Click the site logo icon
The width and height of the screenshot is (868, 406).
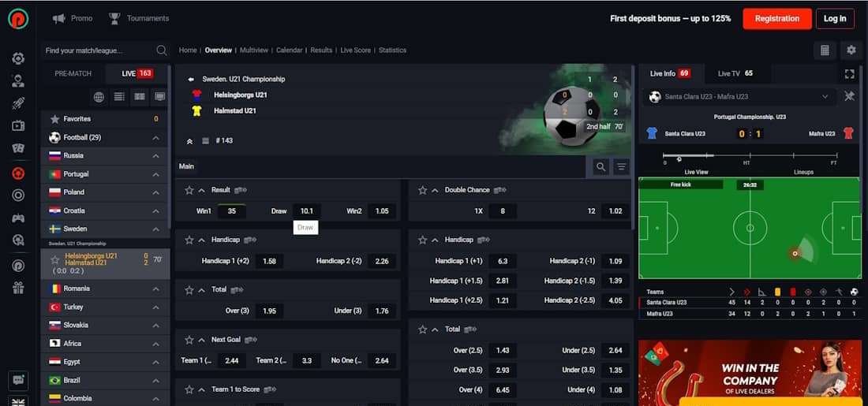click(18, 18)
